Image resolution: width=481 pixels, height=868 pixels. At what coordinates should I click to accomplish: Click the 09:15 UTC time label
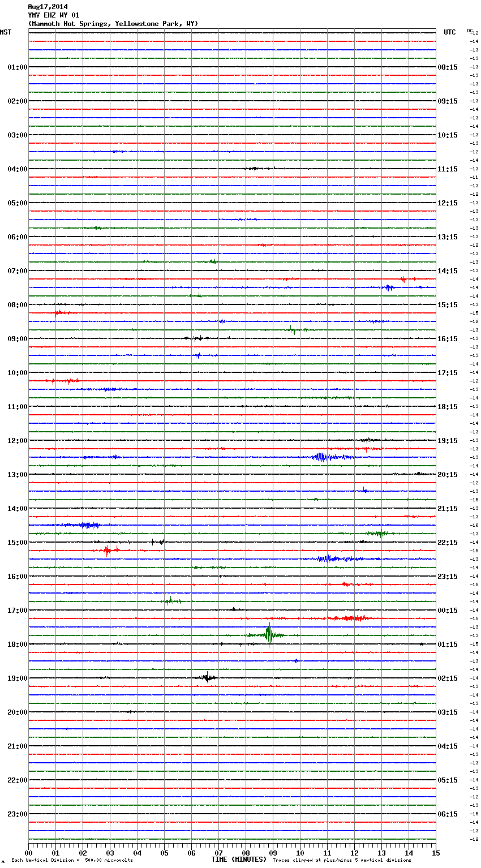tap(448, 101)
